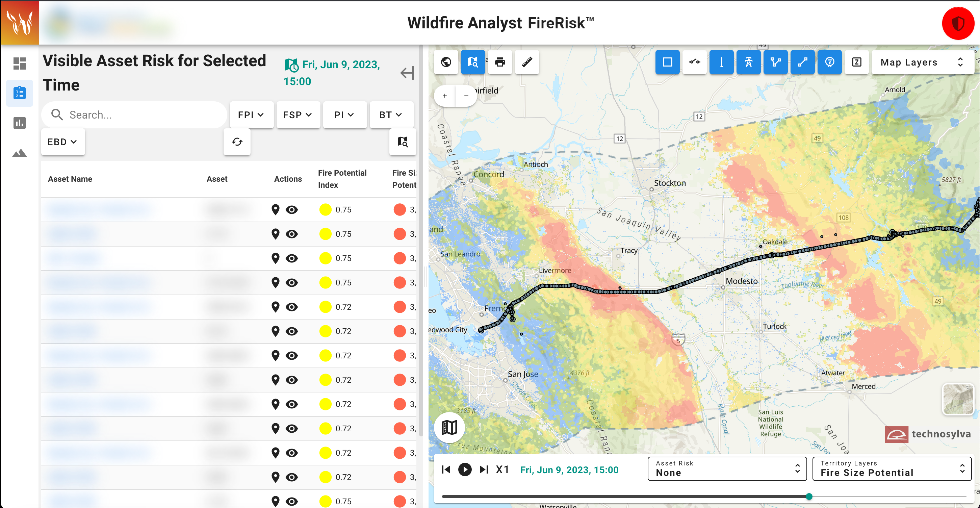Screen dimensions: 980x508
Task: Open the dashboard view in the sidebar
Action: [x=19, y=63]
